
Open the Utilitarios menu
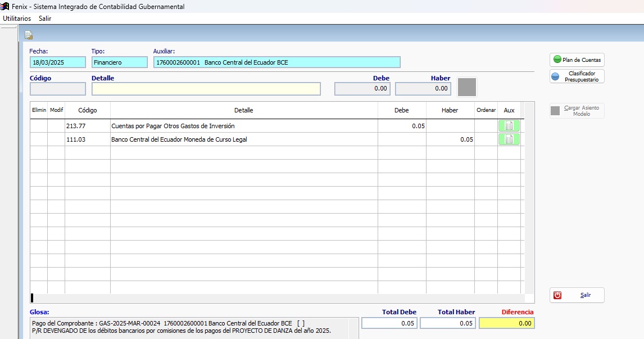pyautogui.click(x=17, y=19)
